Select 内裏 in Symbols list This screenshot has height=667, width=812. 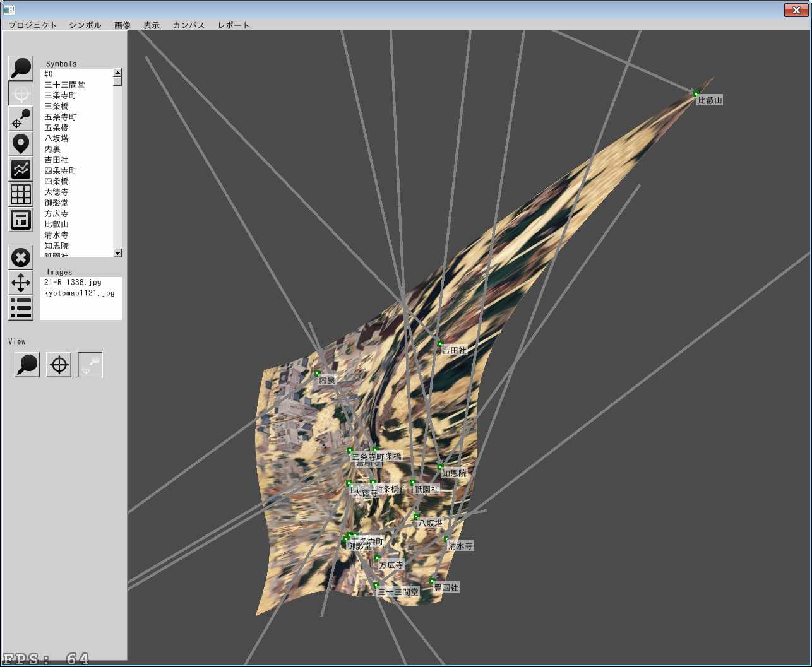[x=76, y=149]
